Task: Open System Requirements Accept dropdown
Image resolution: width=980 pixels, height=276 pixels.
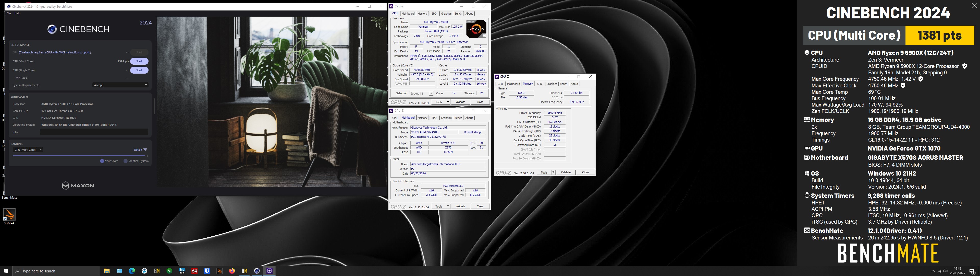Action: pyautogui.click(x=120, y=85)
